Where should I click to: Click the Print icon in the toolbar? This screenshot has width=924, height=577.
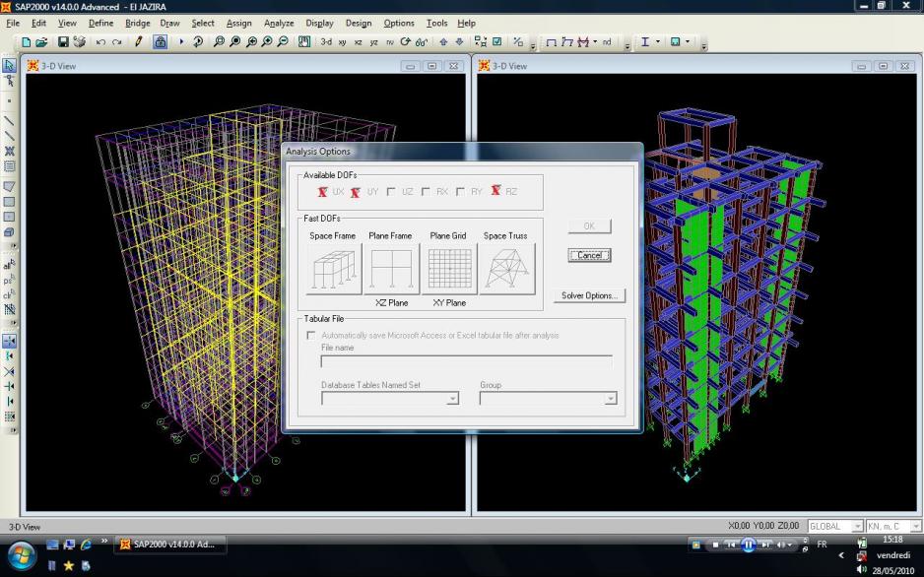79,41
